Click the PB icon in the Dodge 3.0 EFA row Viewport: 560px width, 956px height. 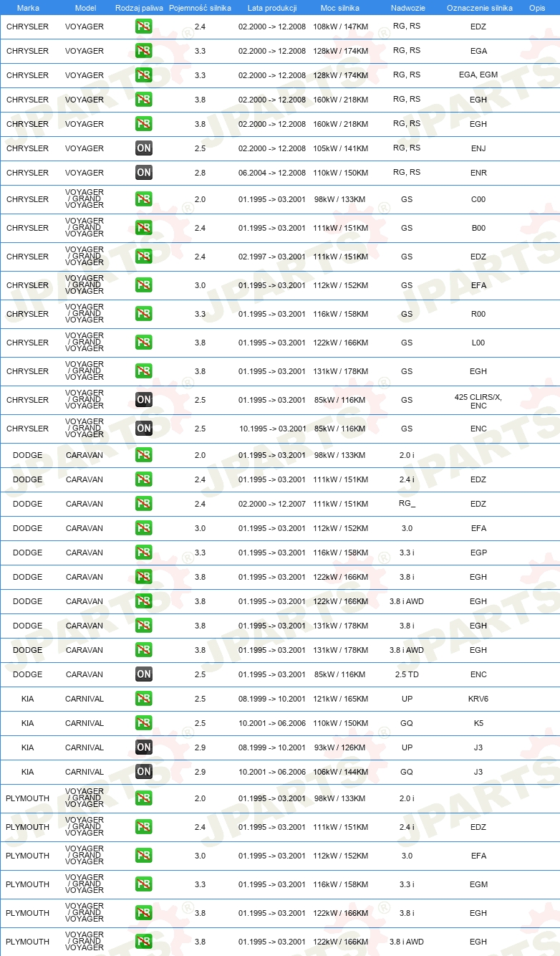click(x=144, y=528)
